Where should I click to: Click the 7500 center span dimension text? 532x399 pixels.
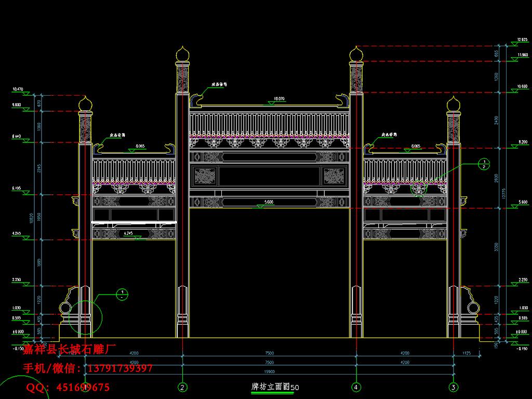(x=270, y=354)
